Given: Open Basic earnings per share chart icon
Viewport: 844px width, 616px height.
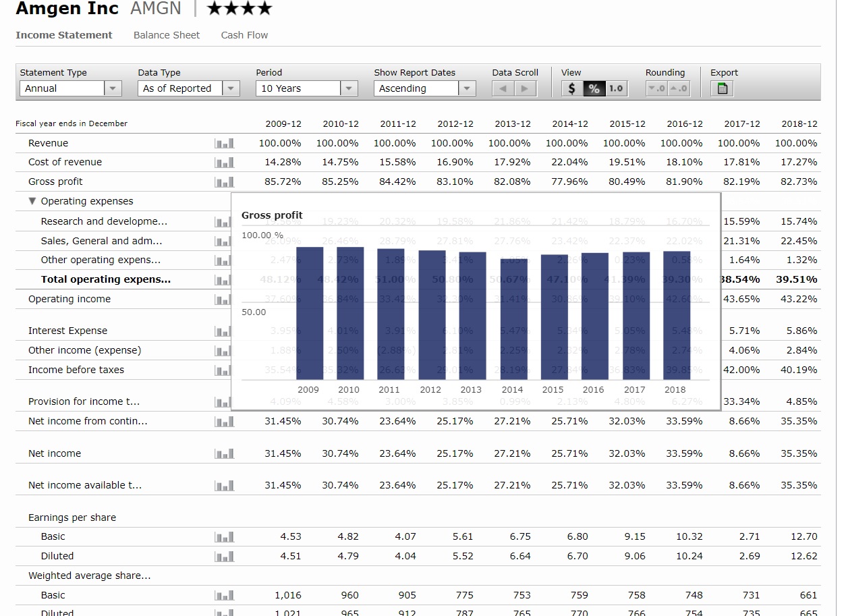Looking at the screenshot, I should point(224,537).
